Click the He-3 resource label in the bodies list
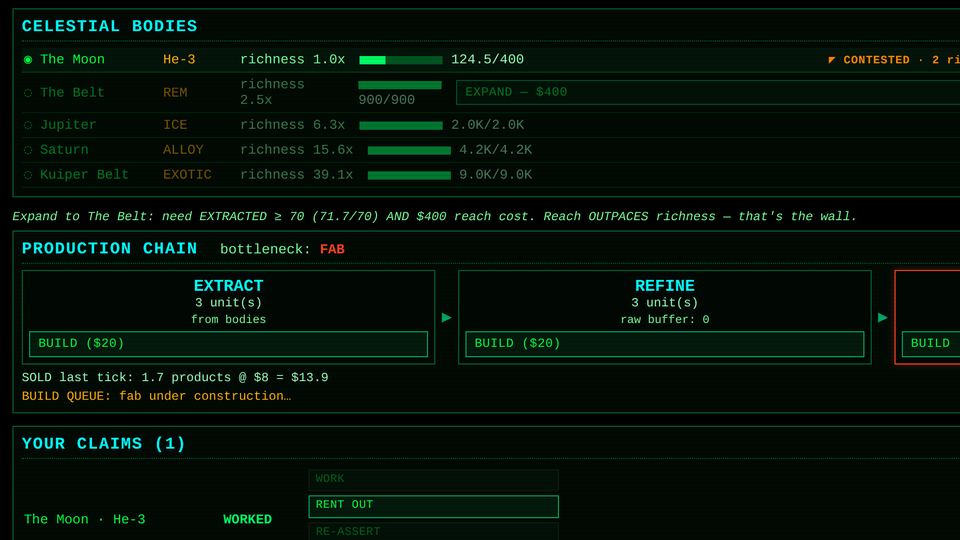This screenshot has height=540, width=960. pos(179,59)
